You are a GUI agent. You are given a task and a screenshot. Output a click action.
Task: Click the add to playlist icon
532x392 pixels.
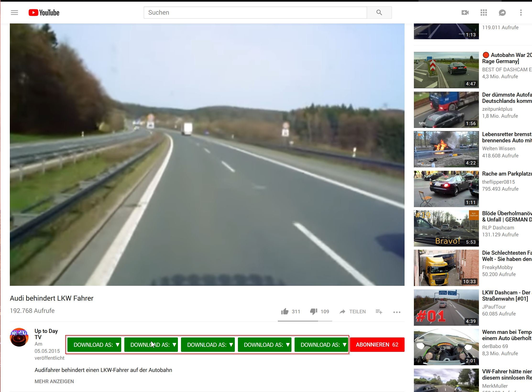(x=379, y=311)
